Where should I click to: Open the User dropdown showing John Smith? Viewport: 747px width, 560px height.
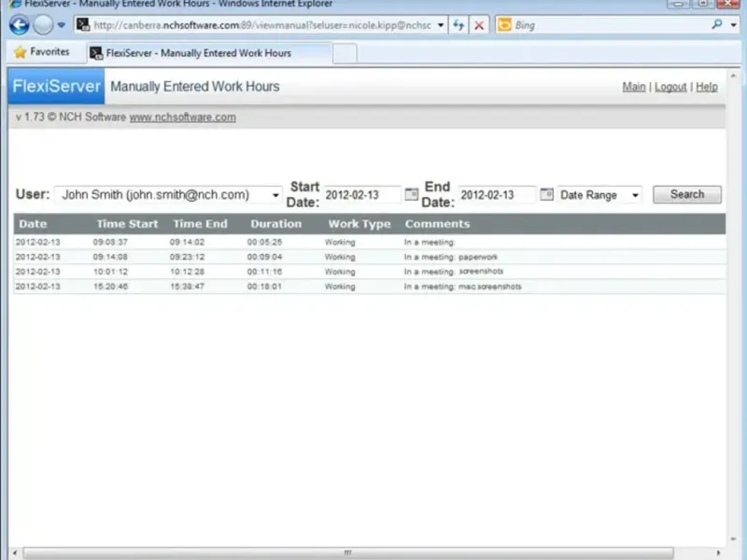(x=168, y=195)
